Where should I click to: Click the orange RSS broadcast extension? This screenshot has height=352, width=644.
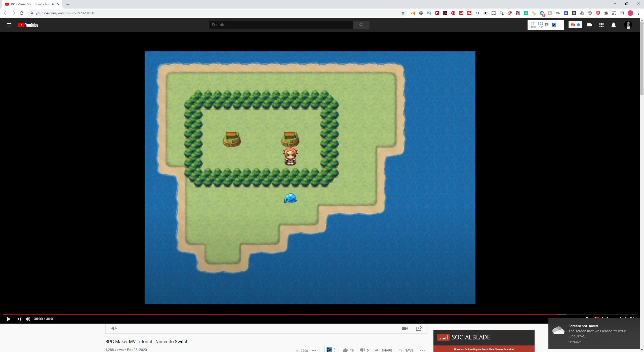413,13
